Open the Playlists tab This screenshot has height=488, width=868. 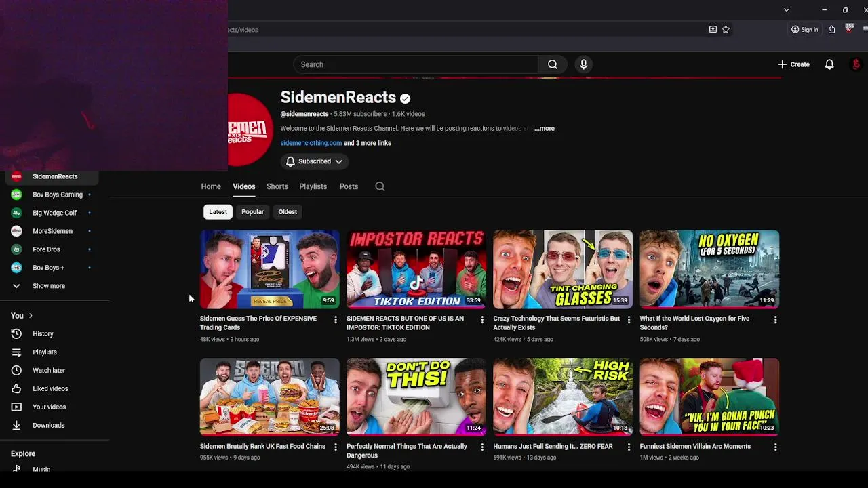[x=313, y=186]
